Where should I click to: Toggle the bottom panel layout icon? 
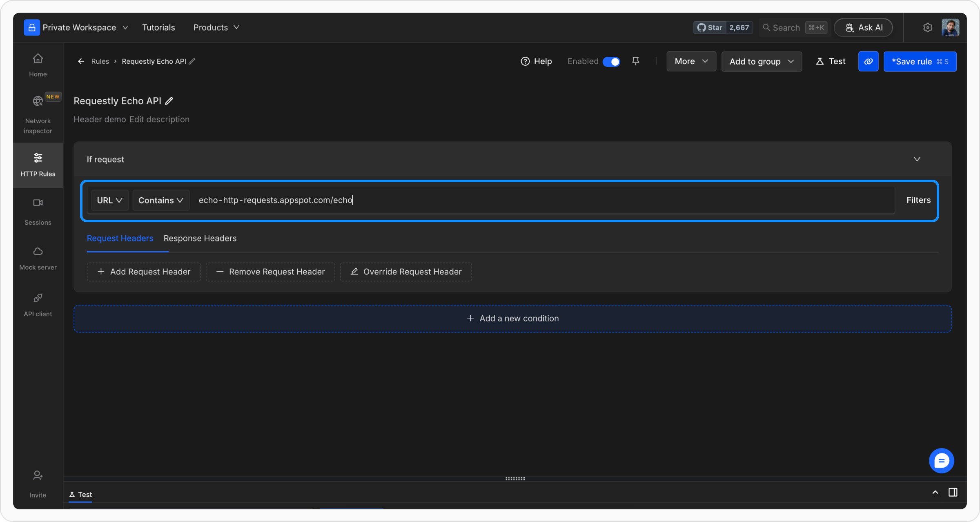pos(953,492)
